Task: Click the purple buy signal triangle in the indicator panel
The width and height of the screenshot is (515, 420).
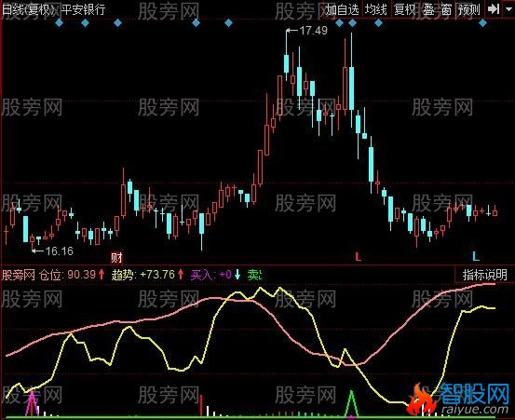Action: [x=32, y=404]
